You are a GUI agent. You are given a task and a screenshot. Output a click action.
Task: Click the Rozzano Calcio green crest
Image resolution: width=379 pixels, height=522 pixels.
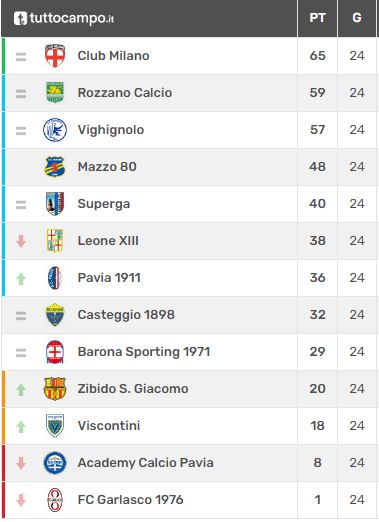tap(55, 92)
